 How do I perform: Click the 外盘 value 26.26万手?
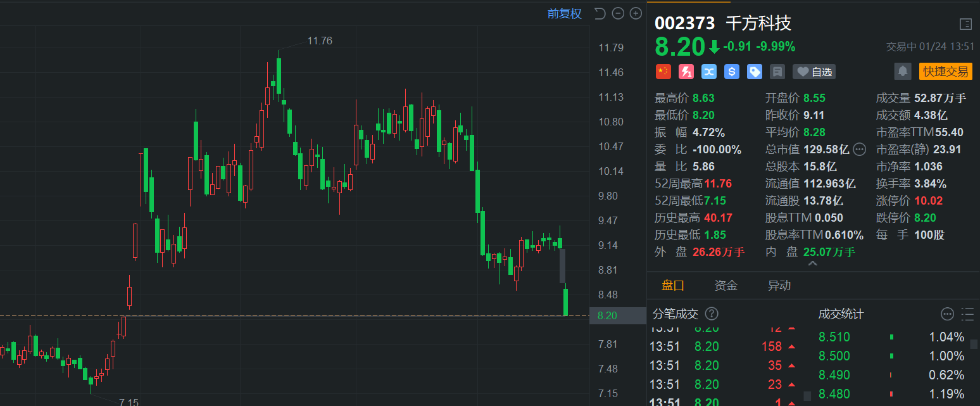[719, 252]
